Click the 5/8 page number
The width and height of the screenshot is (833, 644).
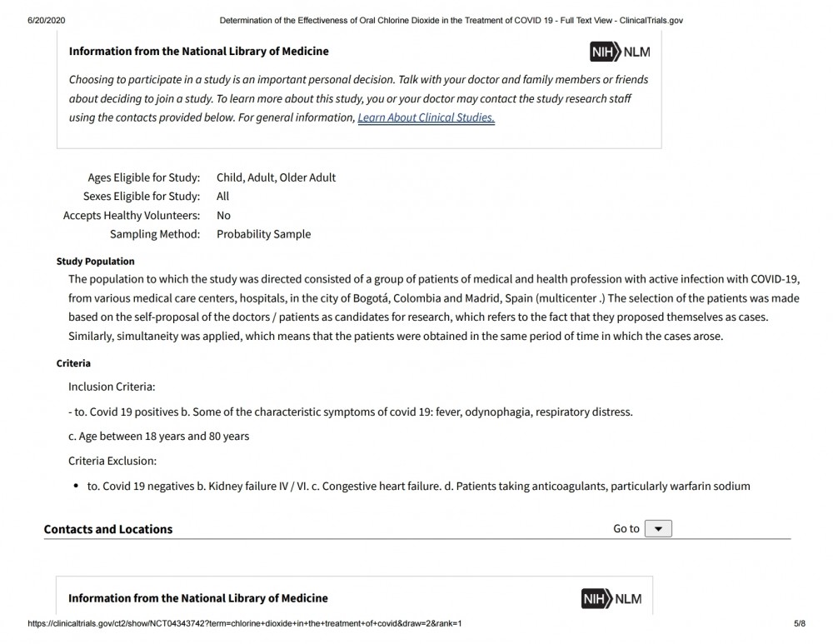click(x=800, y=623)
